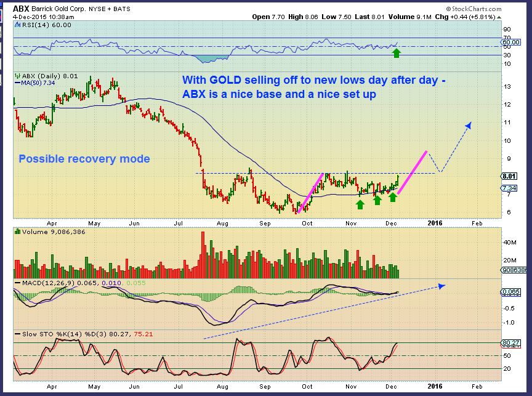Viewport: 532px width, 396px height.
Task: Click the Chg +0.44 (+5.81%) value
Action: tap(465, 17)
